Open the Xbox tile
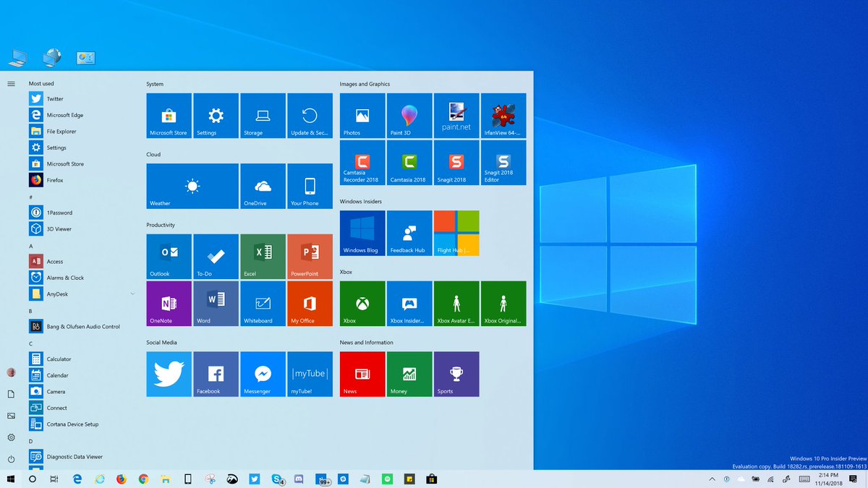Viewport: 868px width, 488px height. click(x=362, y=304)
